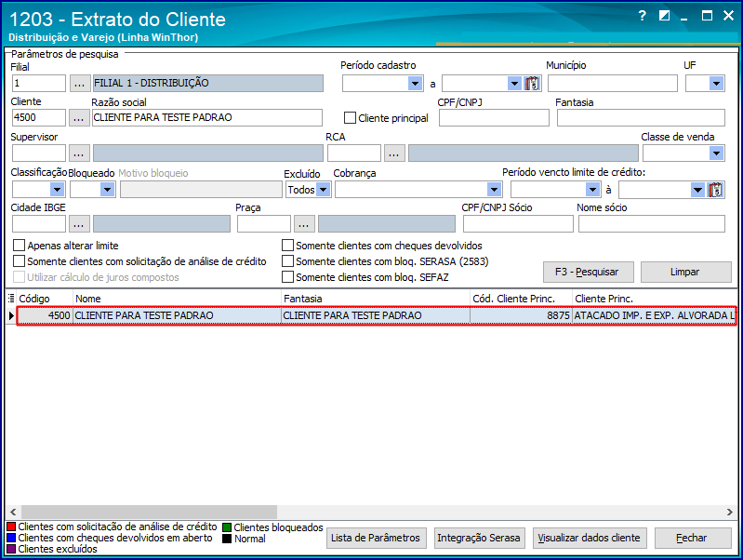The image size is (743, 560).
Task: Open the Supervisor lookup ellipsis button
Action: (x=79, y=153)
